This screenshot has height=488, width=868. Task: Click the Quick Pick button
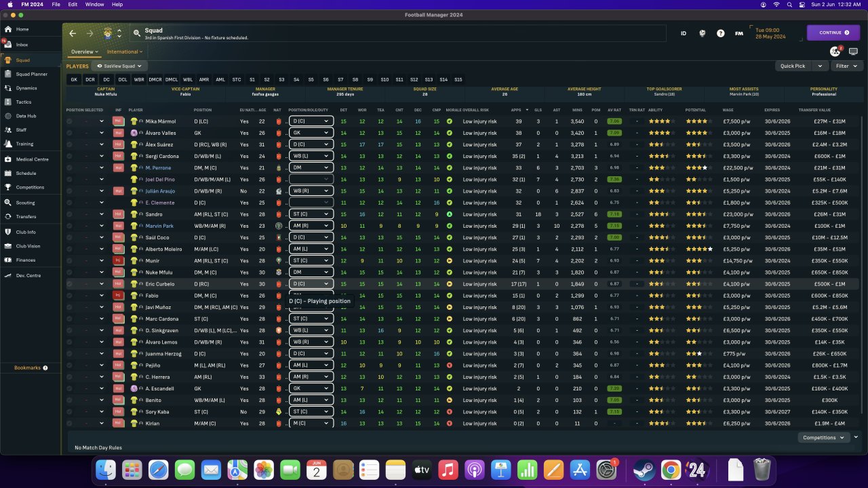coord(793,66)
